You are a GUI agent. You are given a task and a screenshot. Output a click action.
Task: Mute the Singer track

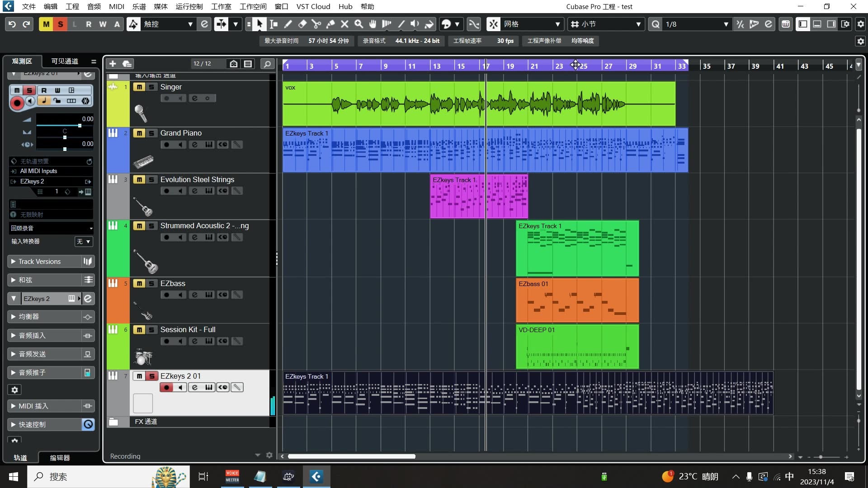pyautogui.click(x=139, y=87)
